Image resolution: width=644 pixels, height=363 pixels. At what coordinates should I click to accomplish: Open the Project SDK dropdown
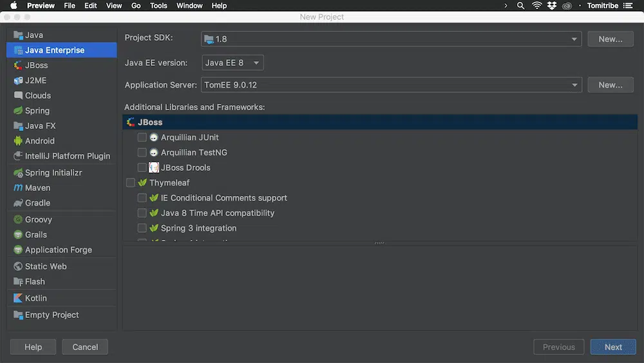click(391, 39)
